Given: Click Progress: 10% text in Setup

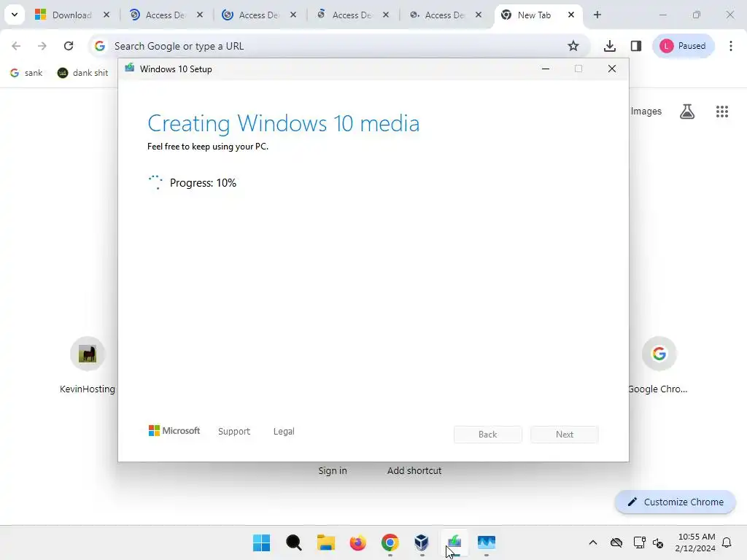Looking at the screenshot, I should pos(203,183).
